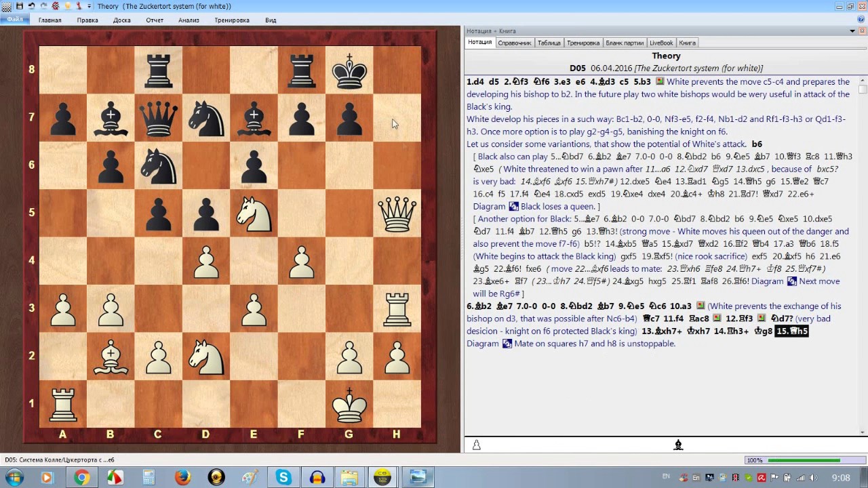
Task: Click the red chess piece icon in title bar
Action: (x=79, y=6)
